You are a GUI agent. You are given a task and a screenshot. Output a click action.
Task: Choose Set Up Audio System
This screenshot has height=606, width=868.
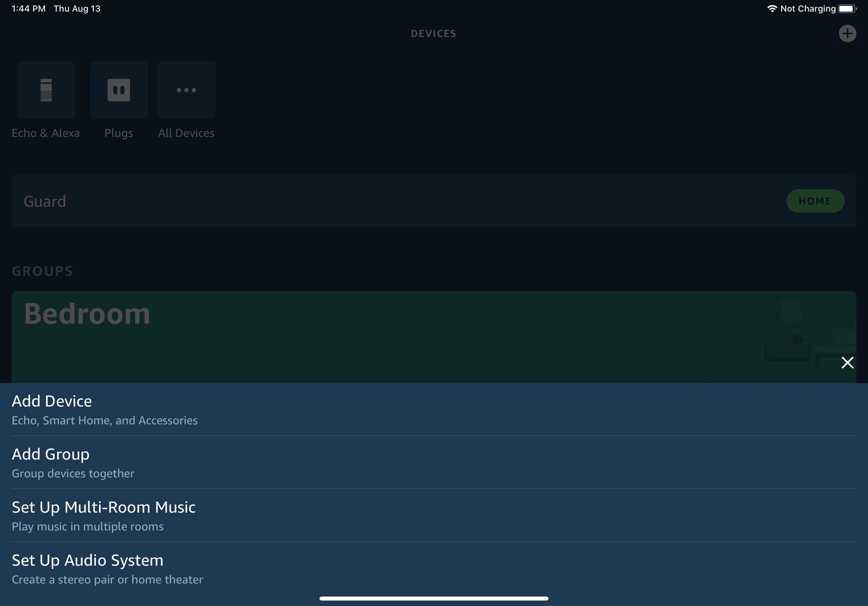tap(88, 560)
